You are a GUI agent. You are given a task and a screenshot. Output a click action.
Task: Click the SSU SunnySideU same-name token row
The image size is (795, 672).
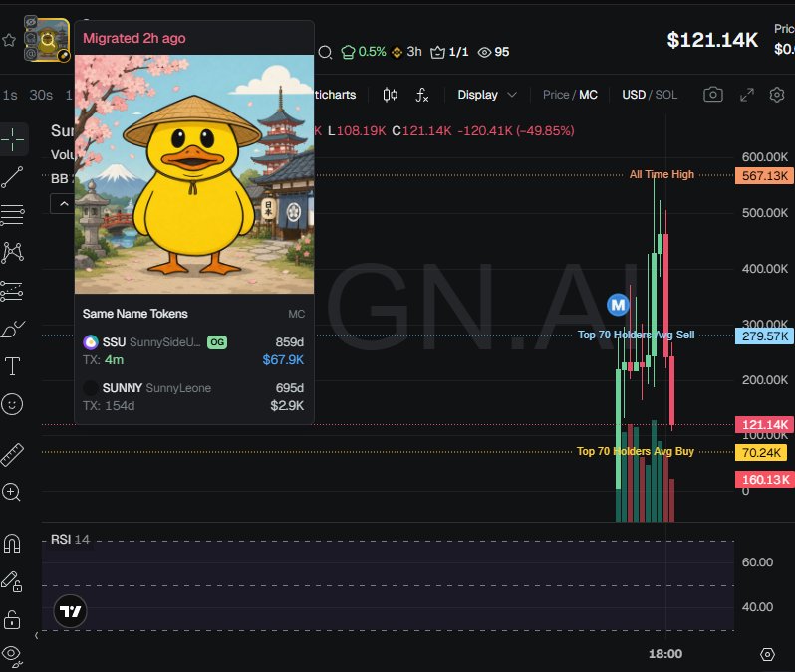click(x=193, y=351)
